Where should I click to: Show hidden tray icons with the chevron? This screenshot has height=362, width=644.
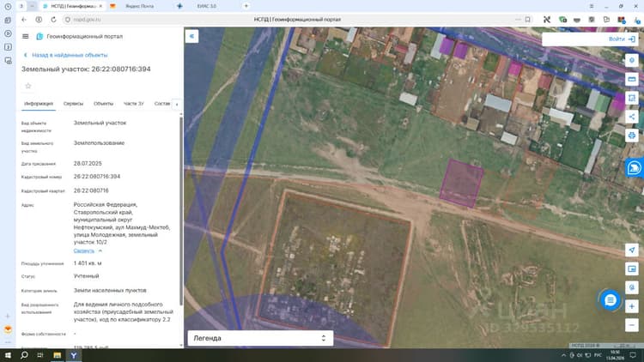click(x=563, y=355)
